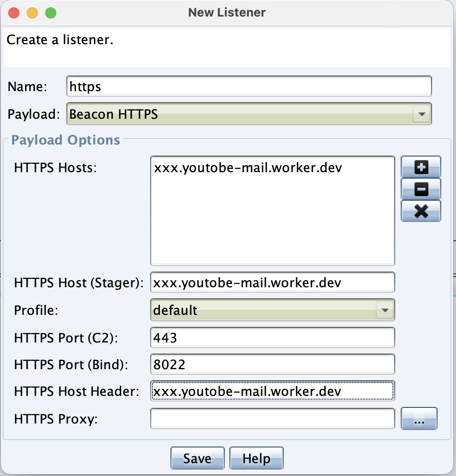Screen dimensions: 456x476
Task: Open the HTTPS Proxy settings ellipsis button
Action: [419, 418]
